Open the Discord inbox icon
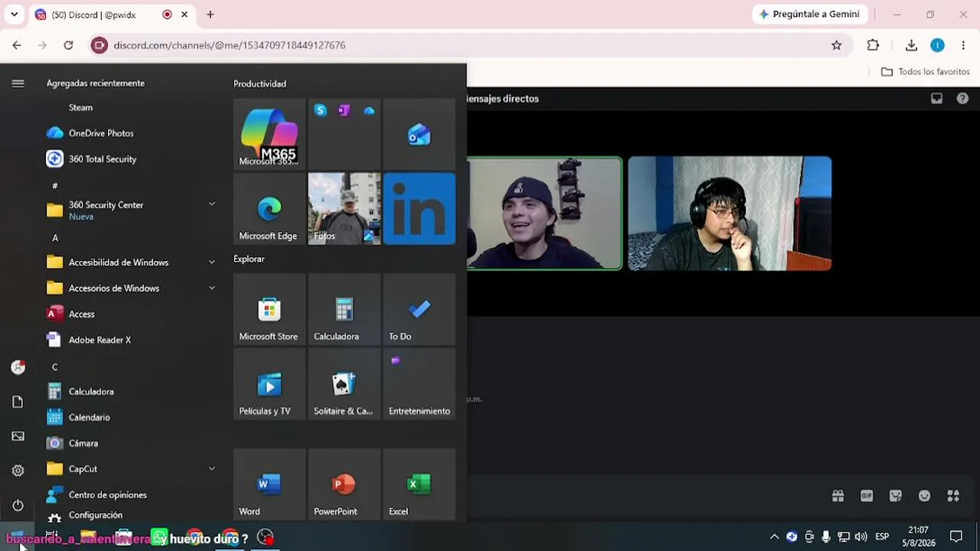This screenshot has width=980, height=551. [936, 98]
